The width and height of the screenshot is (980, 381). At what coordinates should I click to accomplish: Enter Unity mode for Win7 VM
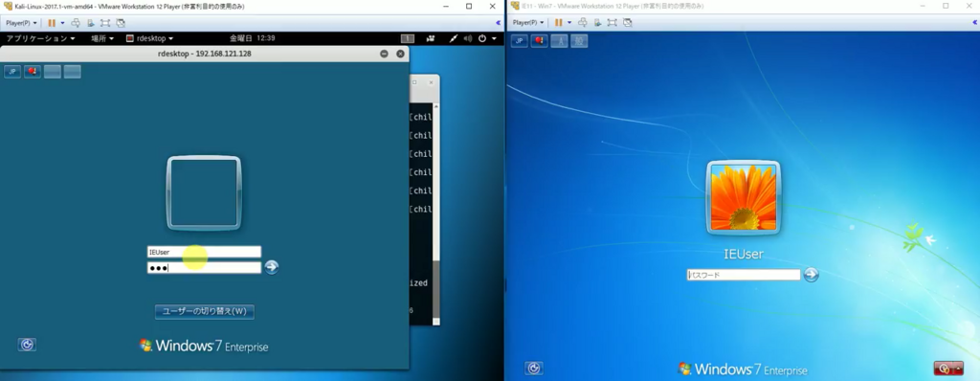tap(628, 23)
